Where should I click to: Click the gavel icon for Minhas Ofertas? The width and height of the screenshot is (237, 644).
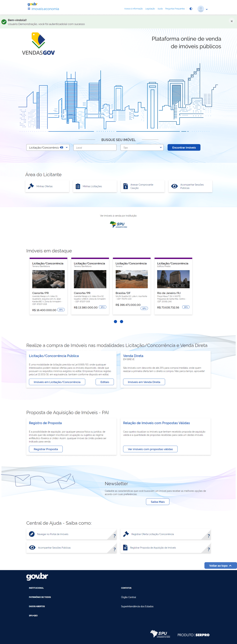pyautogui.click(x=31, y=186)
